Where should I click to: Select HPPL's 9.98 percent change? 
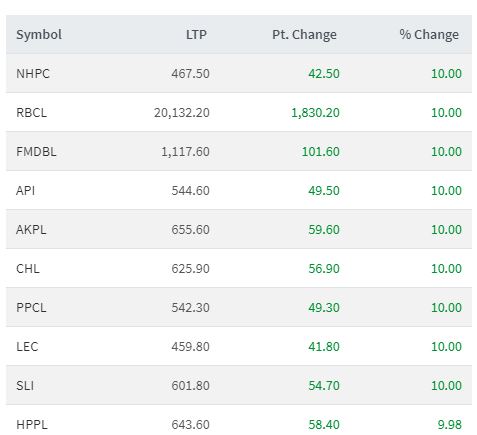[x=450, y=425]
